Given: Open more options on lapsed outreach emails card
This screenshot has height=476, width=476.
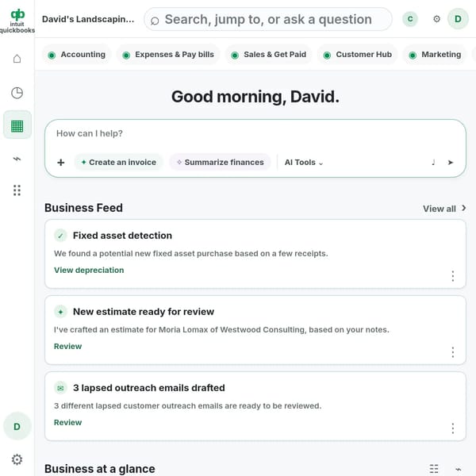Looking at the screenshot, I should pyautogui.click(x=453, y=428).
